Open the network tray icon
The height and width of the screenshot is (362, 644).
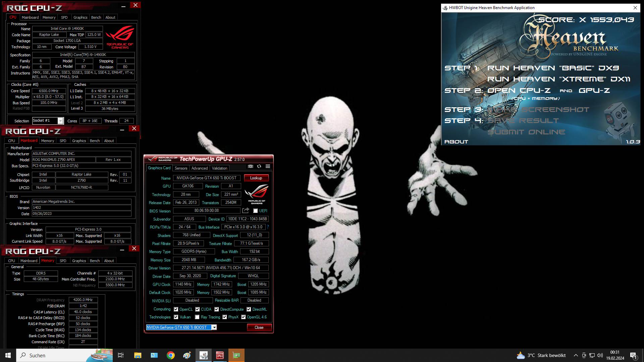pyautogui.click(x=592, y=355)
